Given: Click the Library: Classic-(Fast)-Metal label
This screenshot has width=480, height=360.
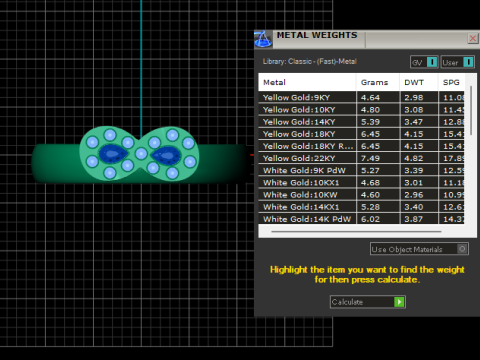Looking at the screenshot, I should pos(310,62).
